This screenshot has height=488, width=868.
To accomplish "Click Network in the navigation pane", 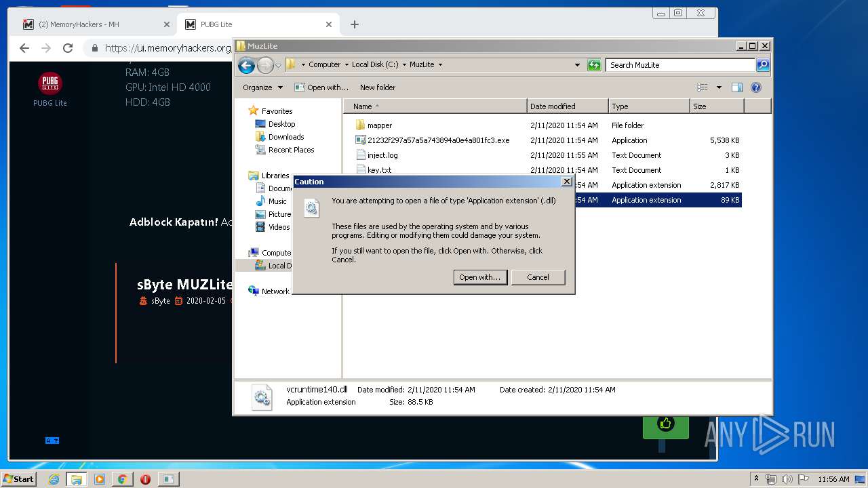I will point(275,291).
